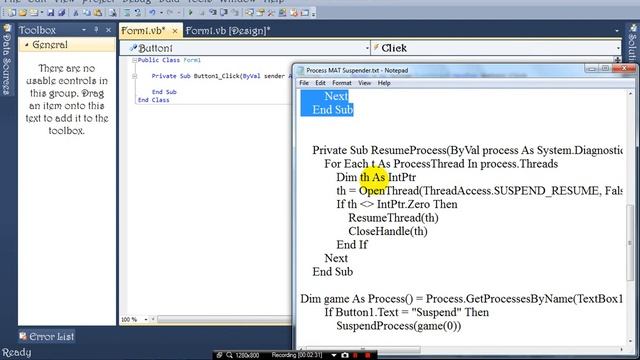Open the Undo history dropdown arrow
This screenshot has height=360, width=640.
(161, 13)
